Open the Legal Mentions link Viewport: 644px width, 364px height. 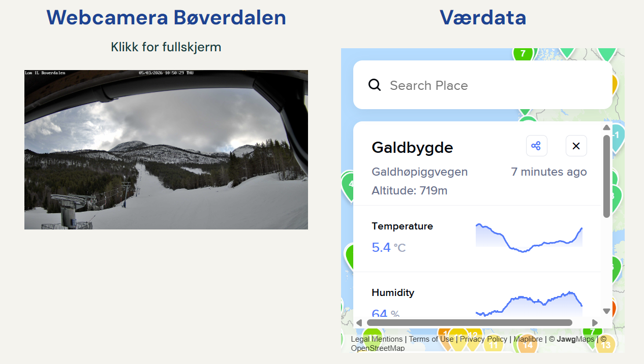click(377, 339)
